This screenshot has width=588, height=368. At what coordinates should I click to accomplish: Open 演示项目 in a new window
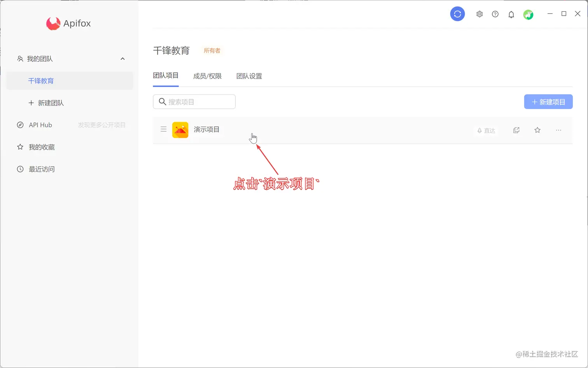click(516, 130)
